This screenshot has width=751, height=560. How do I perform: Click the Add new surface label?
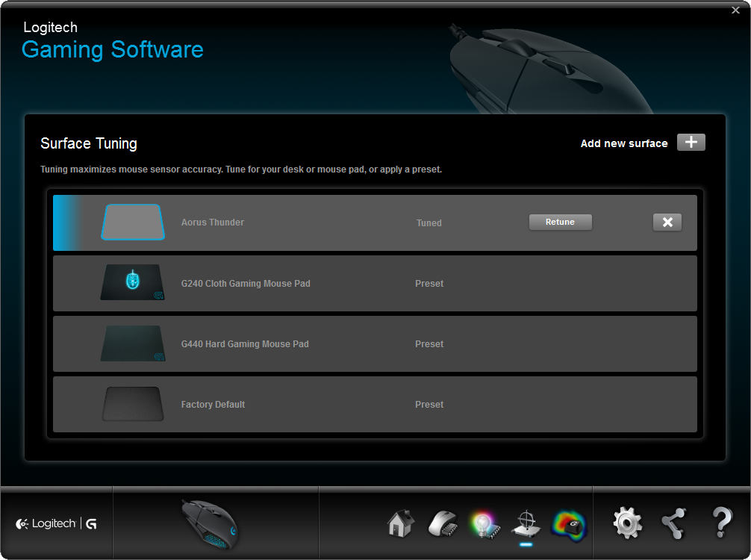click(623, 143)
